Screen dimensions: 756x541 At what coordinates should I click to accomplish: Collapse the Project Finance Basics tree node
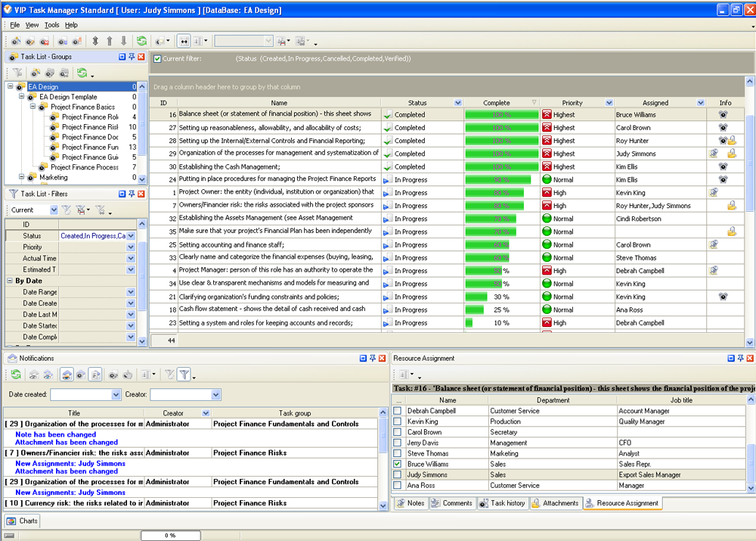tap(33, 107)
